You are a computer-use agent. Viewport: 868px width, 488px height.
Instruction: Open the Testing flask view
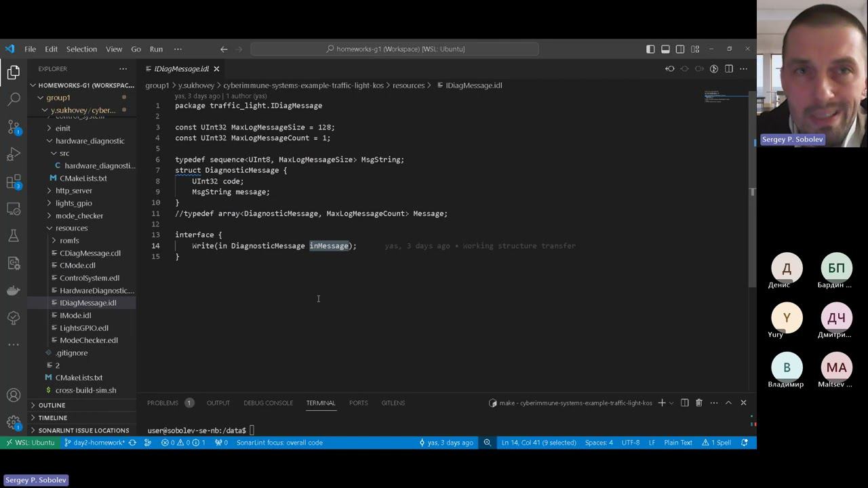click(14, 236)
